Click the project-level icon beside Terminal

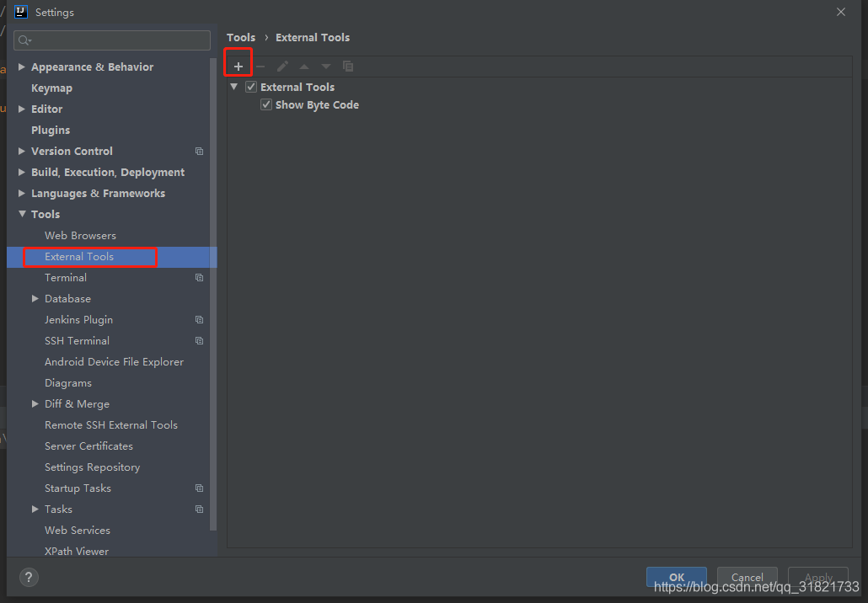[x=199, y=278]
